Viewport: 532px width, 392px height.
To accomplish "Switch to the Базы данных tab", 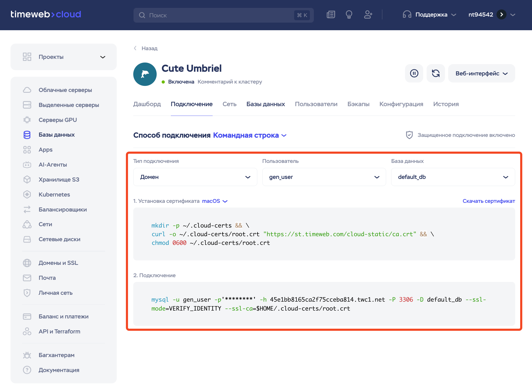I will [266, 104].
